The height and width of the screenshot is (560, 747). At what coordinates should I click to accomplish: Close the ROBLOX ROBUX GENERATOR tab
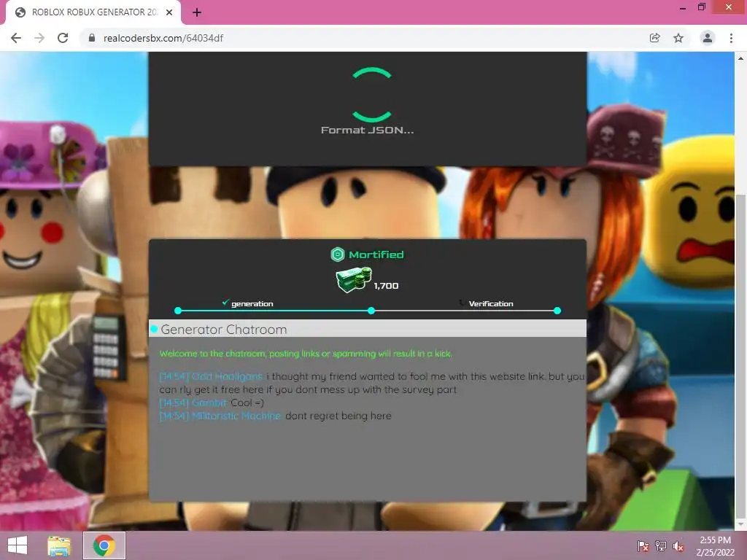click(169, 12)
